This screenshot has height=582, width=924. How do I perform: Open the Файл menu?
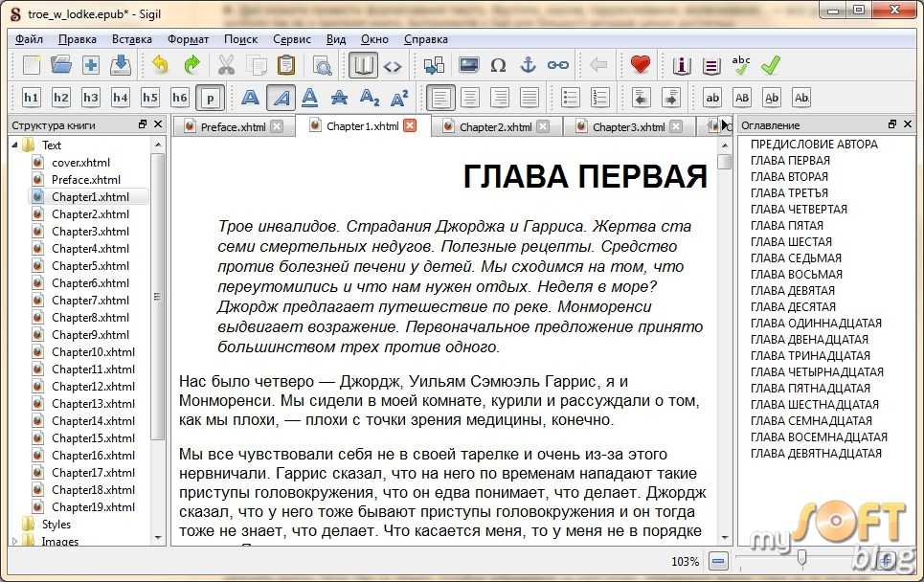29,39
